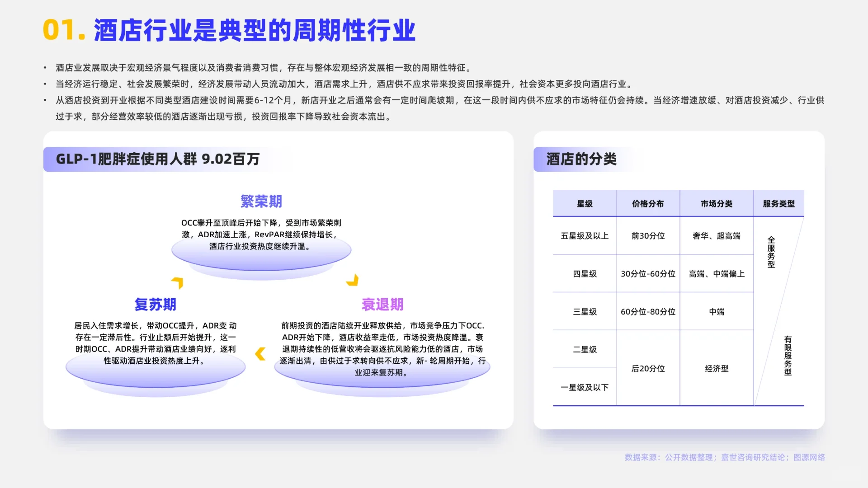Image resolution: width=868 pixels, height=488 pixels.
Task: Click the yellow left chevron toward 复苏期
Action: pos(260,354)
